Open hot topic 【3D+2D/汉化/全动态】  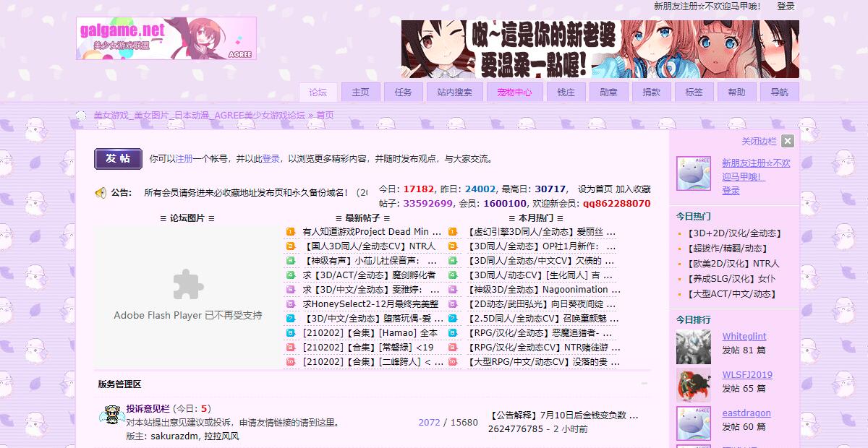(x=733, y=233)
